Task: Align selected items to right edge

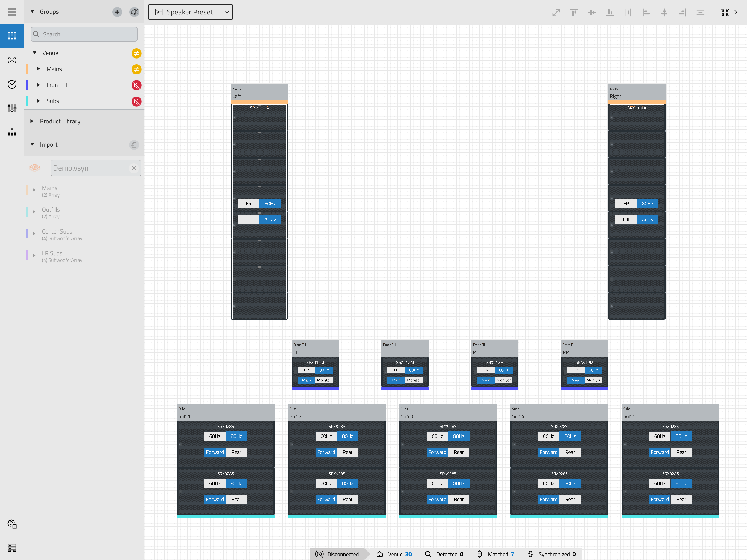Action: pos(682,13)
